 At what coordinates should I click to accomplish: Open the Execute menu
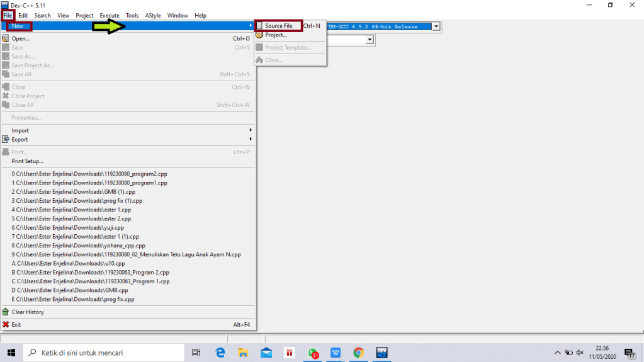tap(110, 15)
